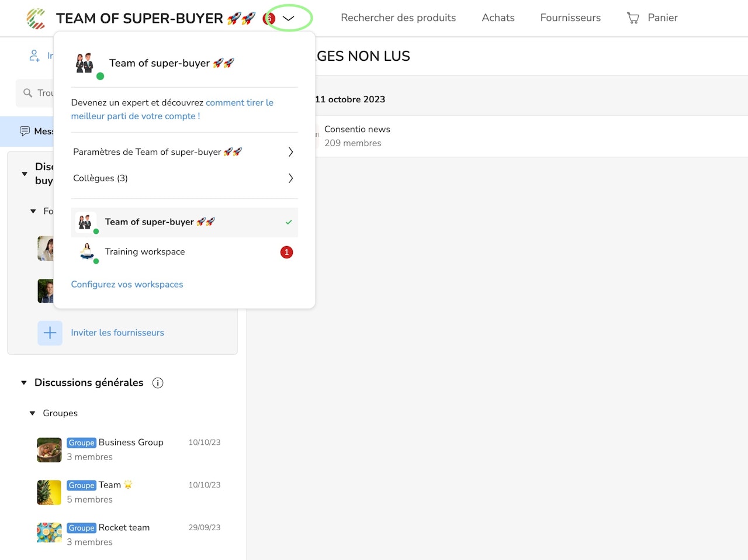The image size is (748, 560).
Task: Click the info icon beside Discussions générales
Action: tap(158, 383)
